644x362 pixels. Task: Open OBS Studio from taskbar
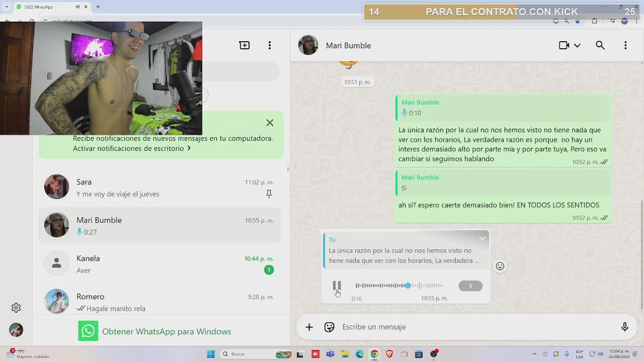[x=434, y=354]
